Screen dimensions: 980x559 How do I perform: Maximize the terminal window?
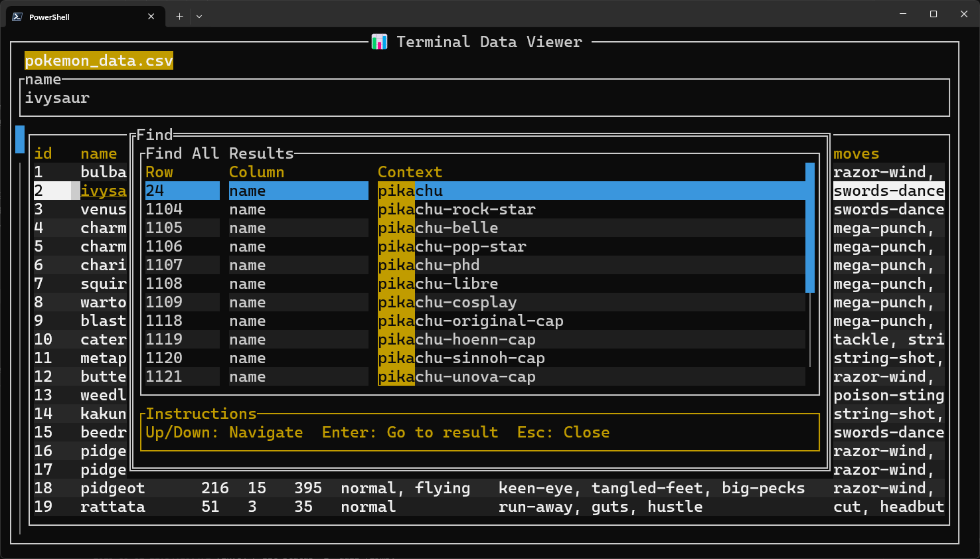click(934, 14)
